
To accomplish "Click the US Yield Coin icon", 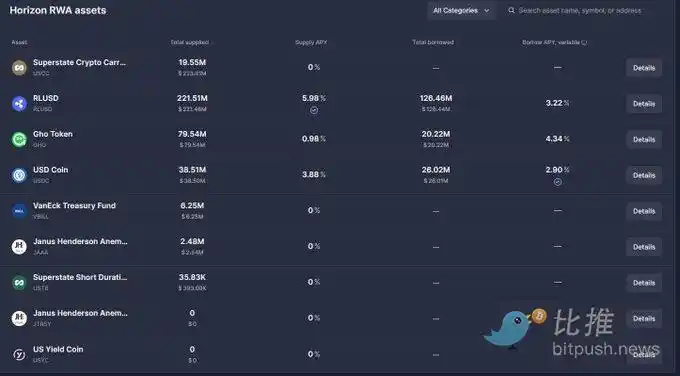I will click(19, 354).
